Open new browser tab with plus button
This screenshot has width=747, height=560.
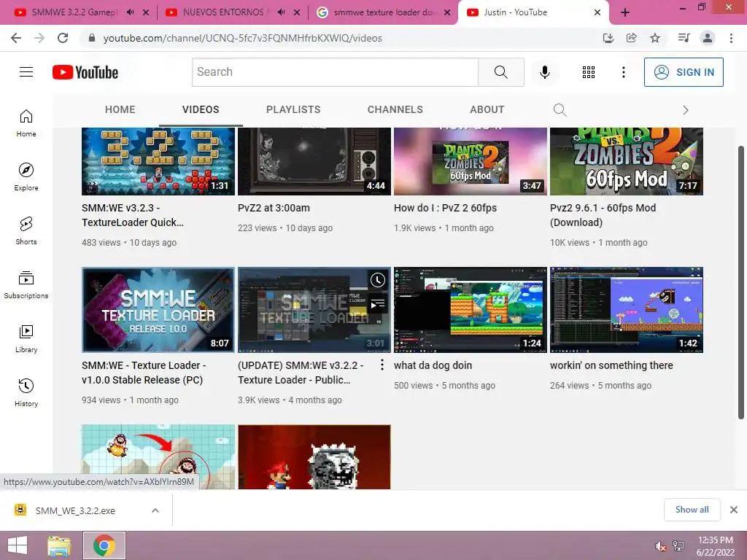click(x=625, y=13)
